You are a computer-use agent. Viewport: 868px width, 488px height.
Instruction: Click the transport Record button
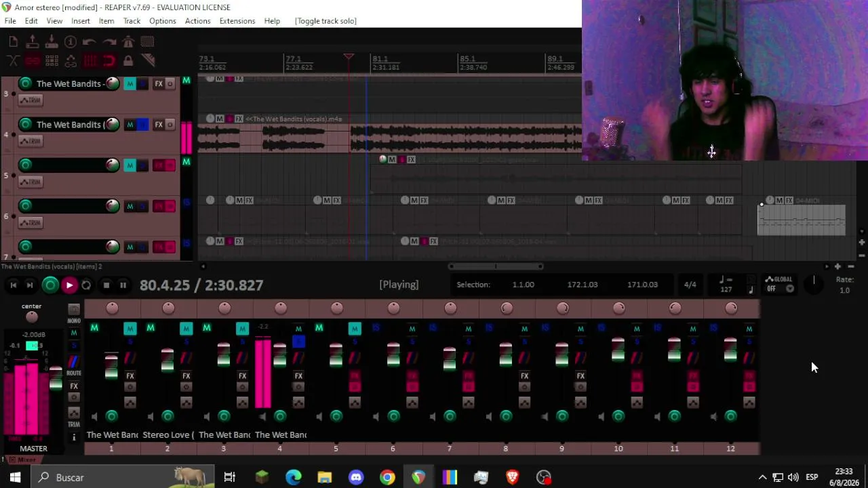pyautogui.click(x=50, y=285)
